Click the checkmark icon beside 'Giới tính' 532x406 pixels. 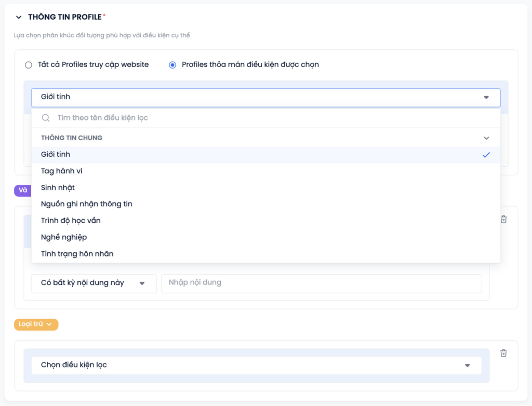click(486, 155)
